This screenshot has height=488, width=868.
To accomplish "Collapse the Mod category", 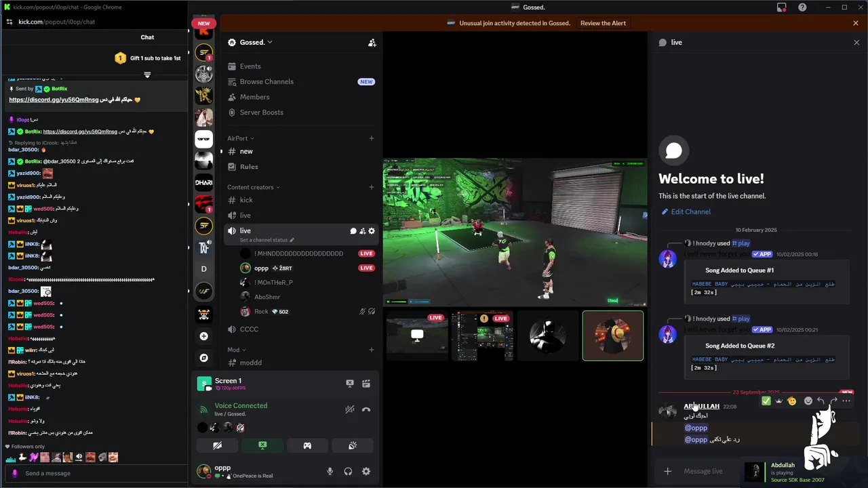I will 236,350.
